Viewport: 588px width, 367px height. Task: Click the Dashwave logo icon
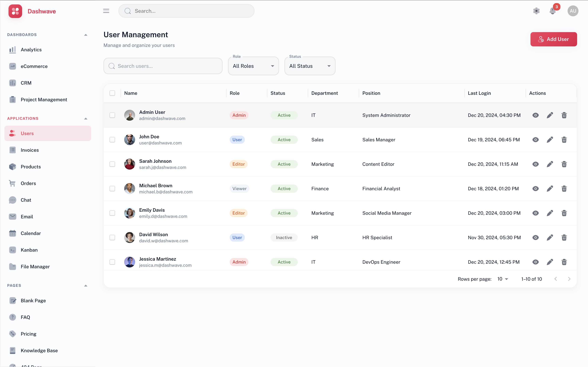(15, 11)
